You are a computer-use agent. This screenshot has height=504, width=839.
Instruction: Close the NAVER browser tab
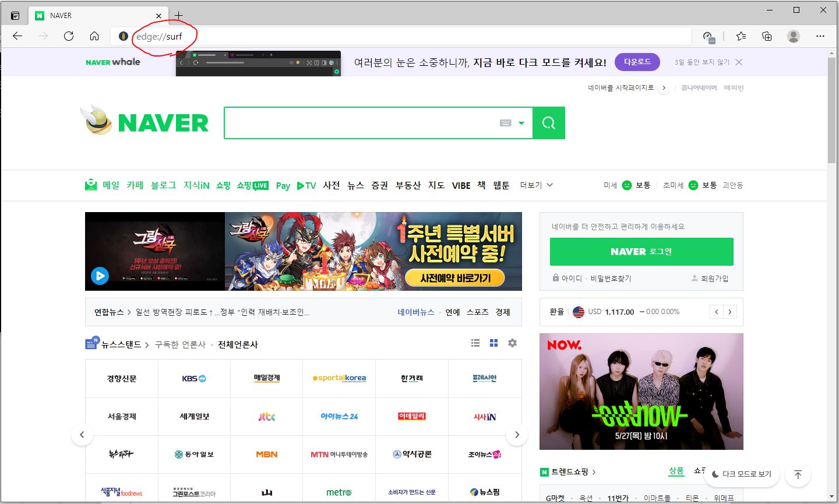159,16
